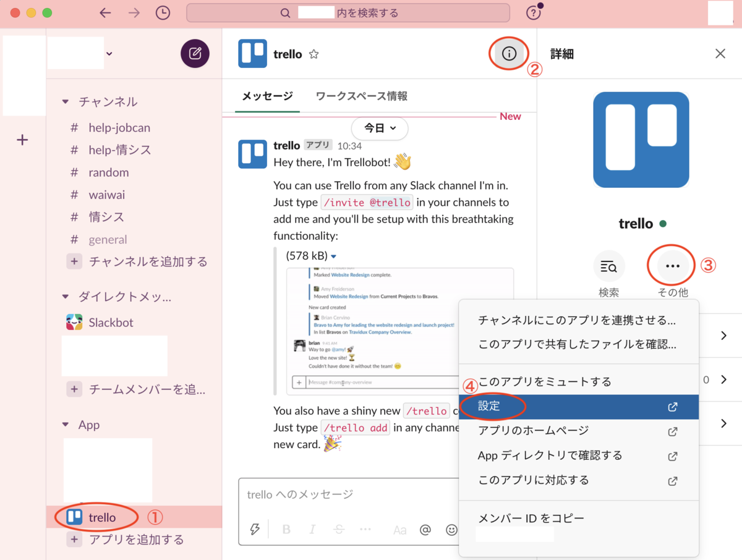Screen dimensions: 742x560
Task: Click the @ mention icon in the composer
Action: [425, 530]
